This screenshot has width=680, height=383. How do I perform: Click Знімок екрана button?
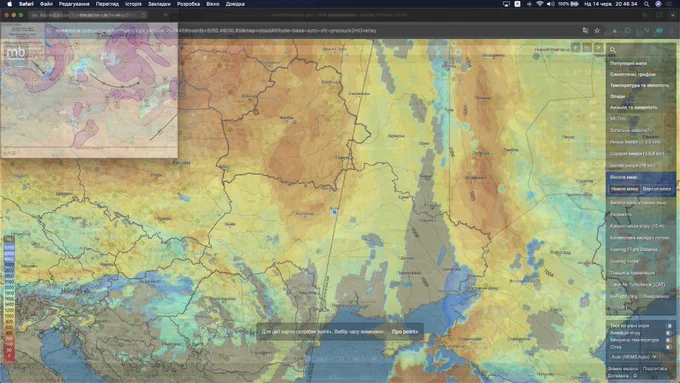tap(623, 369)
